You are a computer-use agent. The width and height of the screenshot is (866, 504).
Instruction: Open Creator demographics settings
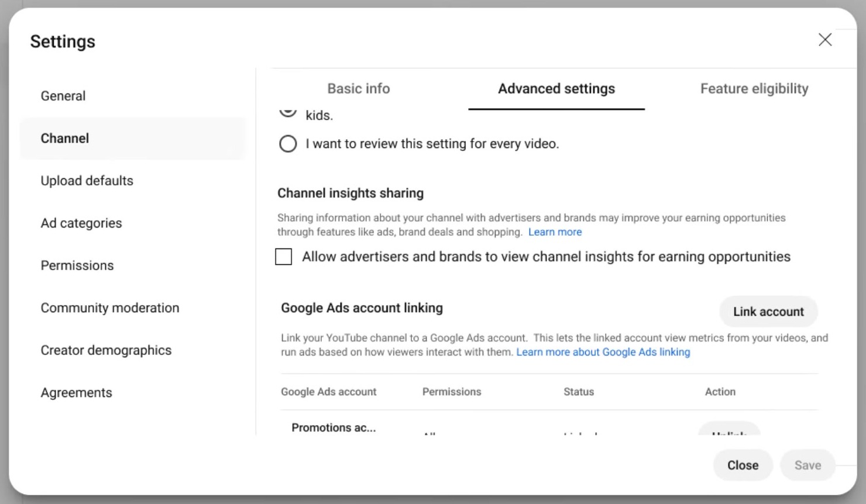[133, 350]
